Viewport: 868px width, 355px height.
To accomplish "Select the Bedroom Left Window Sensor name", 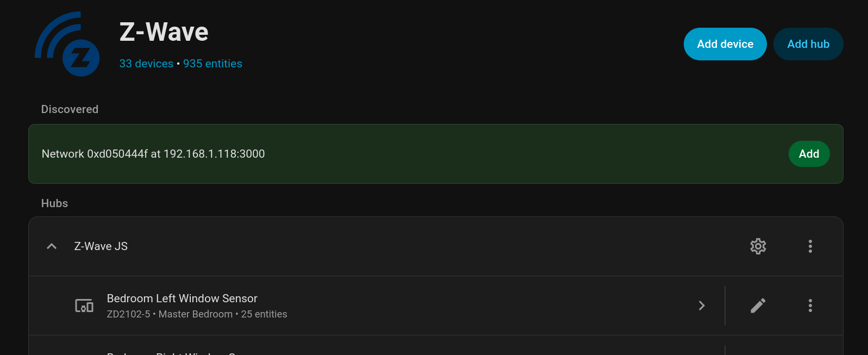I will pos(182,298).
